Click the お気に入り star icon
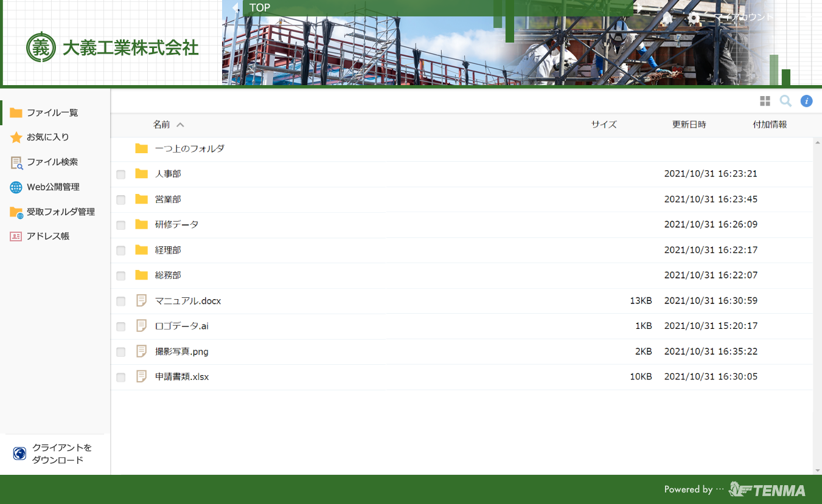This screenshot has width=822, height=504. pos(16,137)
